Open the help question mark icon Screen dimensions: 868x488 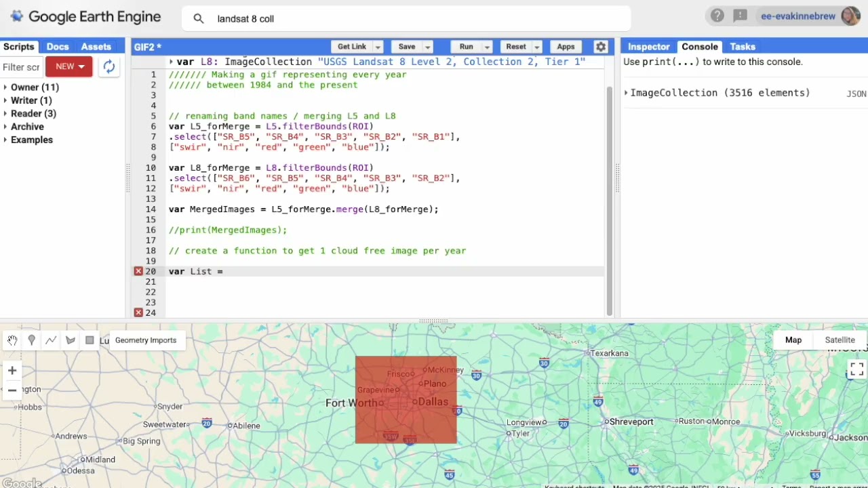[x=717, y=16]
